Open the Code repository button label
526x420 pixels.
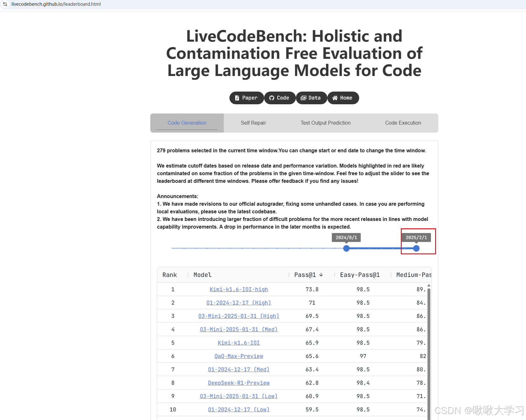283,98
